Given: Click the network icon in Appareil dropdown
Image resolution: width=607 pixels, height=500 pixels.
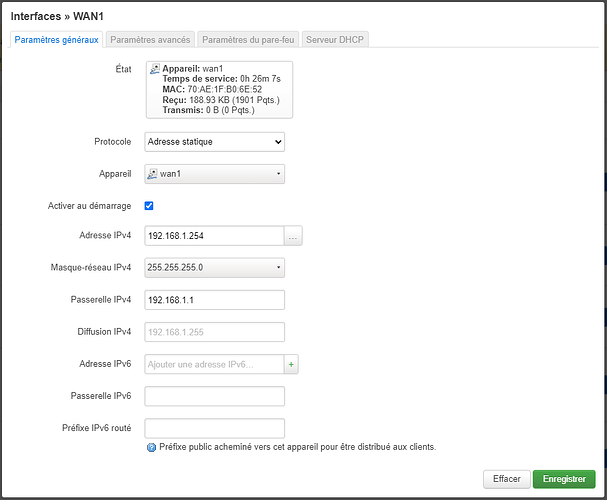Looking at the screenshot, I should 153,174.
